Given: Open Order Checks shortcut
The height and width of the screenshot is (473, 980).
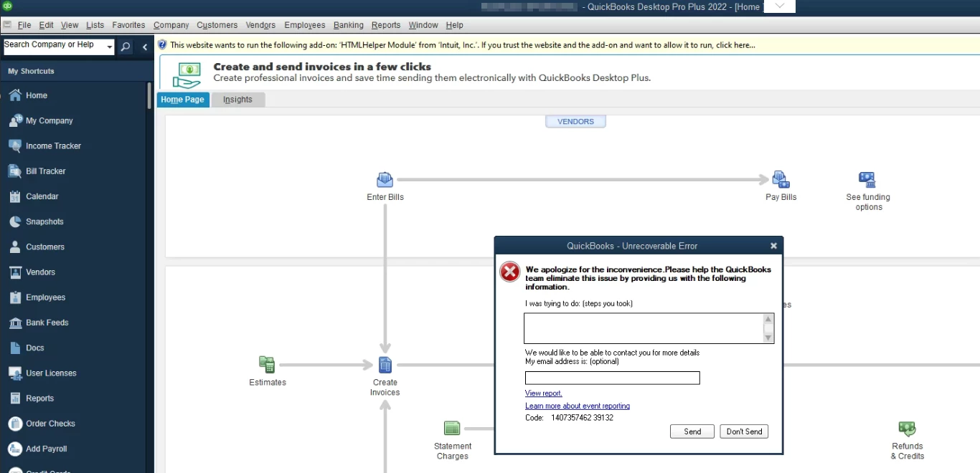Looking at the screenshot, I should (50, 424).
